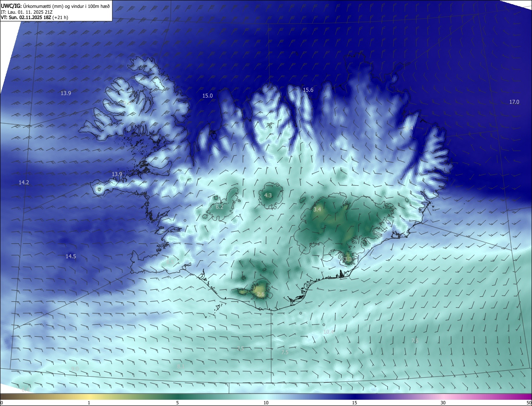Click the 30 tick label on colour scale
This screenshot has width=532, height=406.
pyautogui.click(x=443, y=403)
